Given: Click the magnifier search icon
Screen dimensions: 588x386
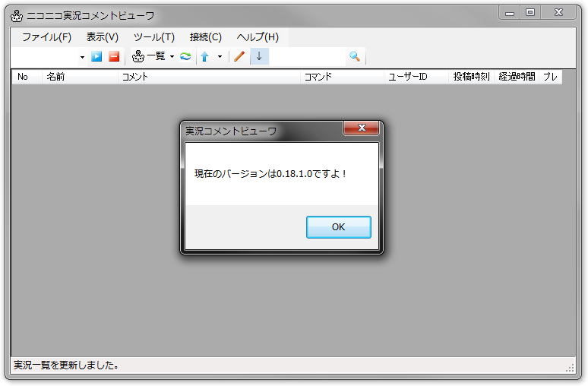Looking at the screenshot, I should tap(354, 57).
